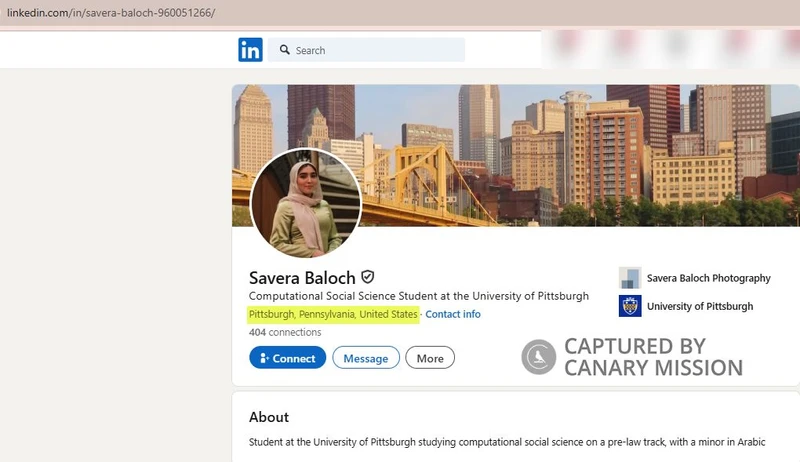The width and height of the screenshot is (800, 462).
Task: Click the Connect button
Action: [x=288, y=358]
